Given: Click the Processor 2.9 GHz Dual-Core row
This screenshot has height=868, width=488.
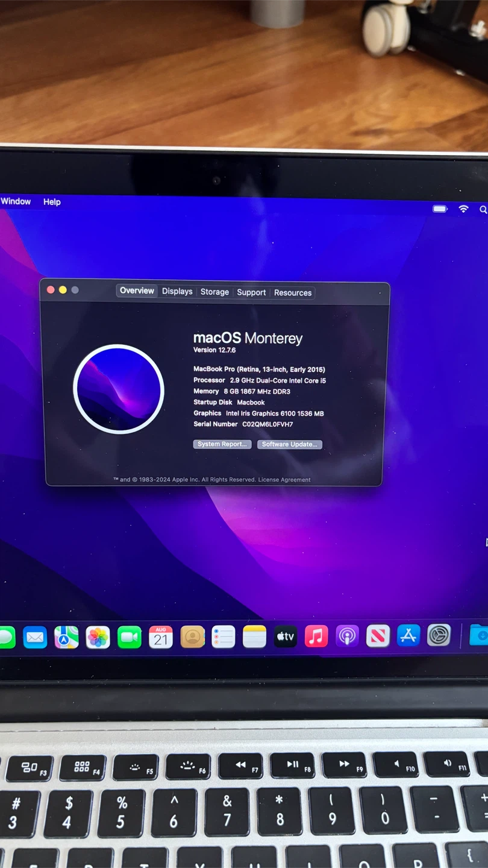Looking at the screenshot, I should [260, 380].
